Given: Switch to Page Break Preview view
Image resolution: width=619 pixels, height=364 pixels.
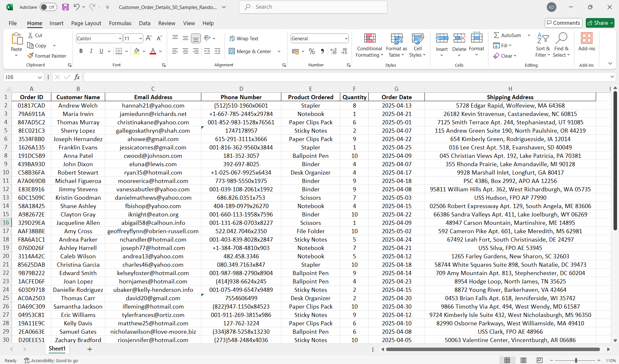Looking at the screenshot, I should click(x=539, y=360).
